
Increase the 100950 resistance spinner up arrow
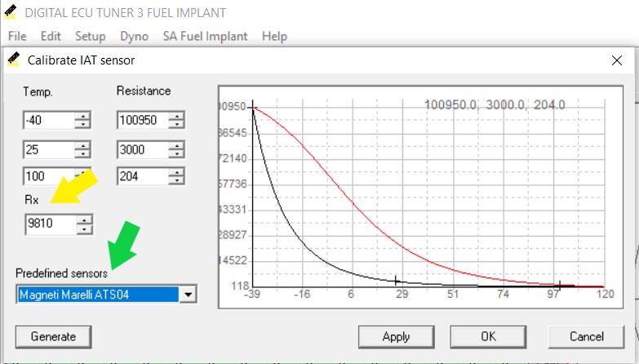tap(176, 116)
